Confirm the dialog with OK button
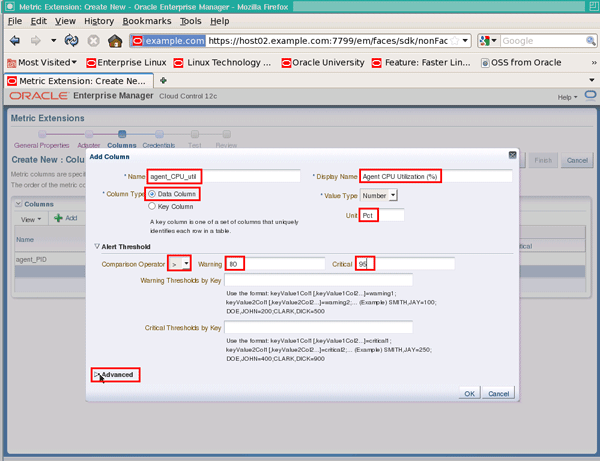The width and height of the screenshot is (600, 461). [470, 393]
